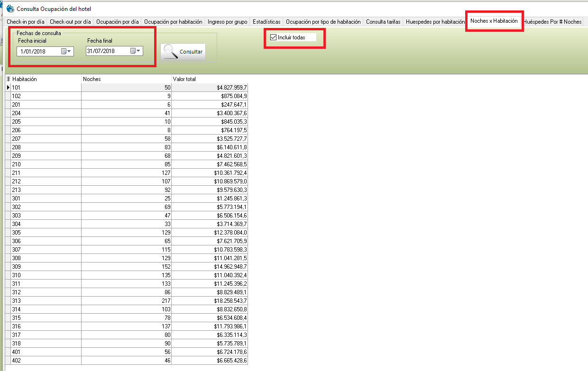588x371 pixels.
Task: Uncheck the Incluir todas checkbox
Action: (x=273, y=37)
